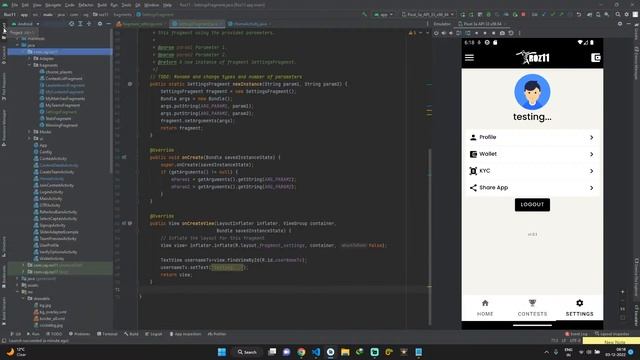The height and width of the screenshot is (360, 640).
Task: Open the File menu
Action: tap(15, 5)
